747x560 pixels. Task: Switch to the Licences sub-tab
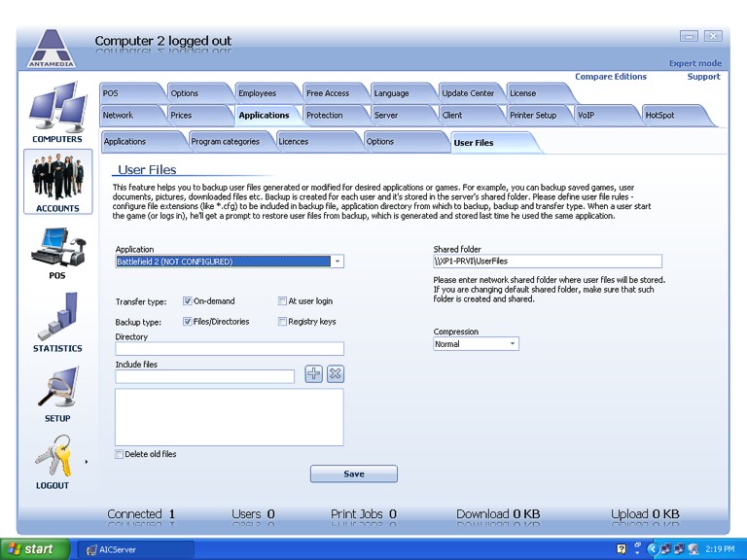[317, 141]
